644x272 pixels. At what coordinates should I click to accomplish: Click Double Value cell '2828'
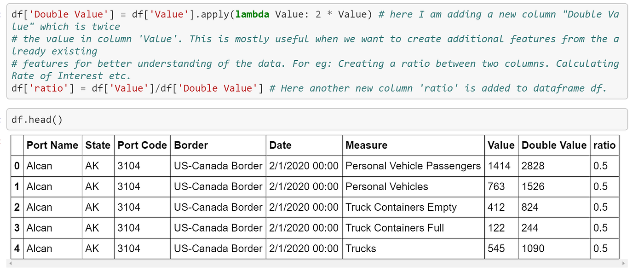554,166
